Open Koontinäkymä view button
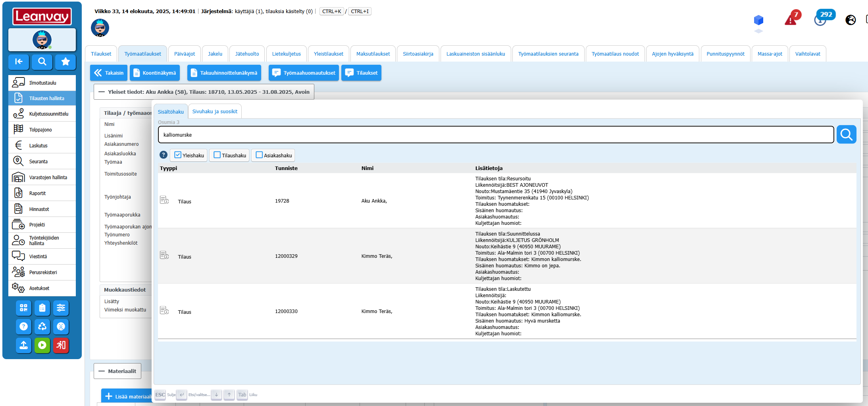Screen dimensions: 868x406 [155, 73]
